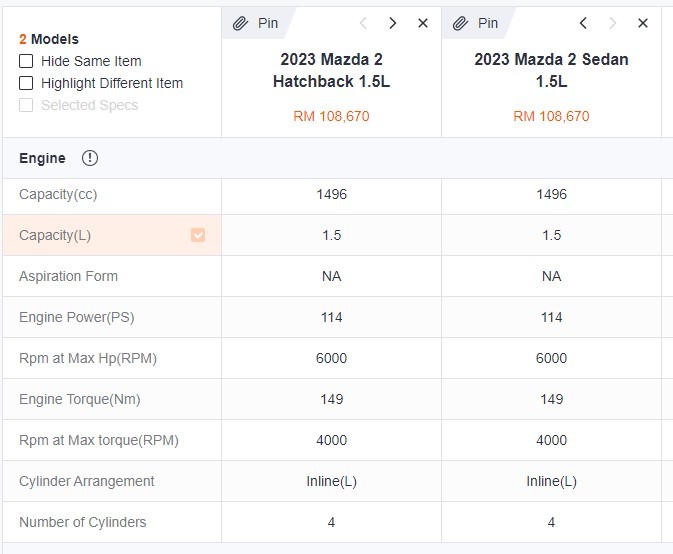Image resolution: width=673 pixels, height=554 pixels.
Task: Toggle the Selected Specs checkbox
Action: pos(26,105)
